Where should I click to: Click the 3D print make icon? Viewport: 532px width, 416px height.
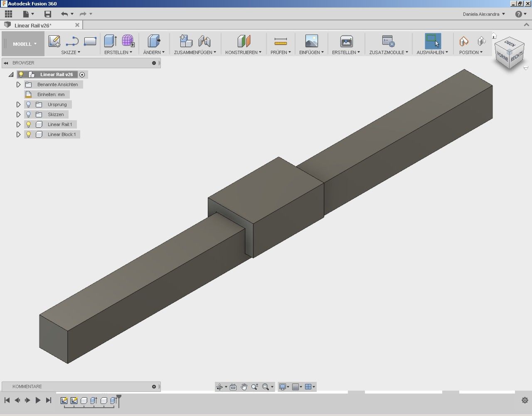pos(346,41)
